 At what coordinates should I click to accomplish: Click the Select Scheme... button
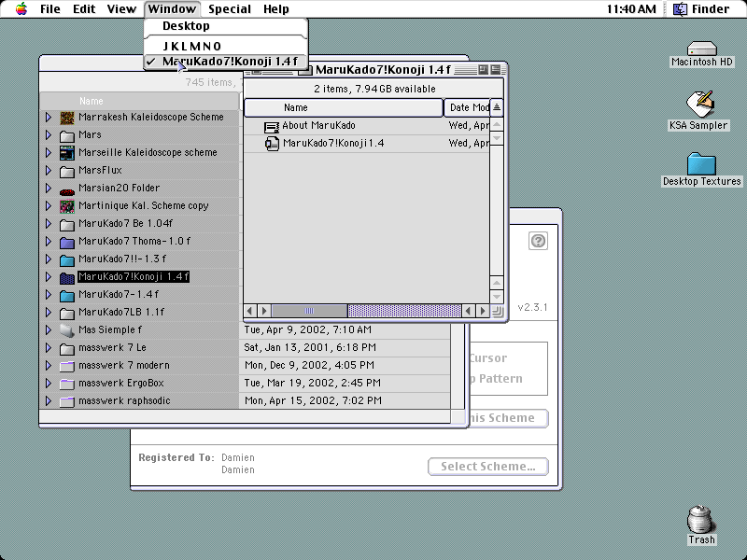(487, 467)
